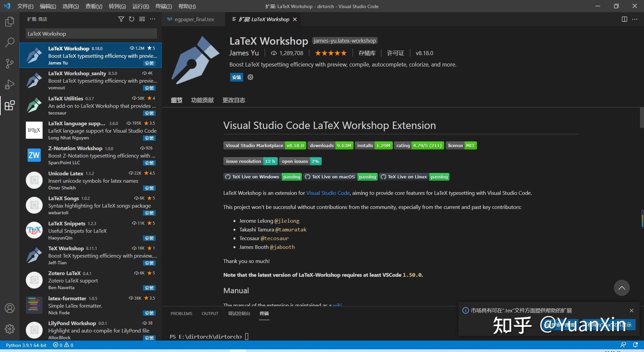Refresh the extensions list
This screenshot has width=644, height=352.
pyautogui.click(x=131, y=19)
